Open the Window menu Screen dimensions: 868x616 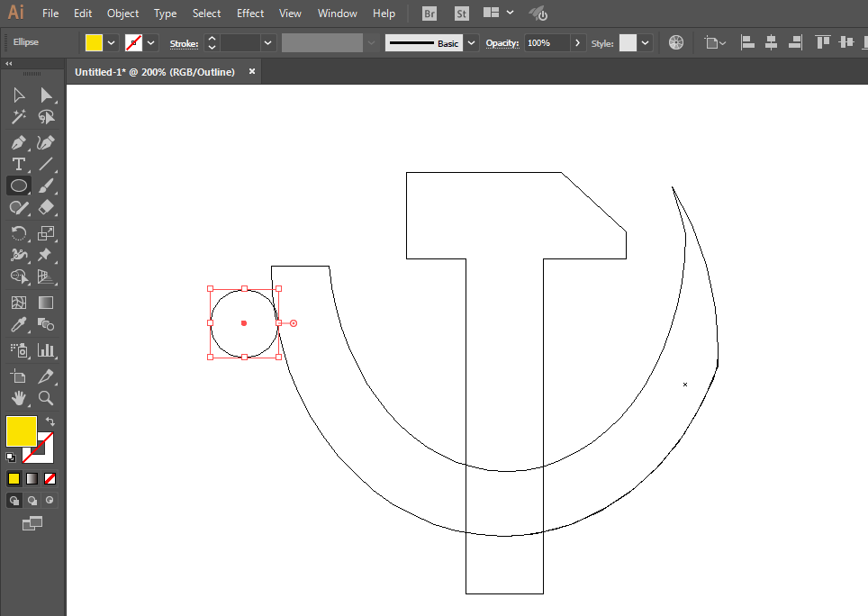click(x=337, y=14)
